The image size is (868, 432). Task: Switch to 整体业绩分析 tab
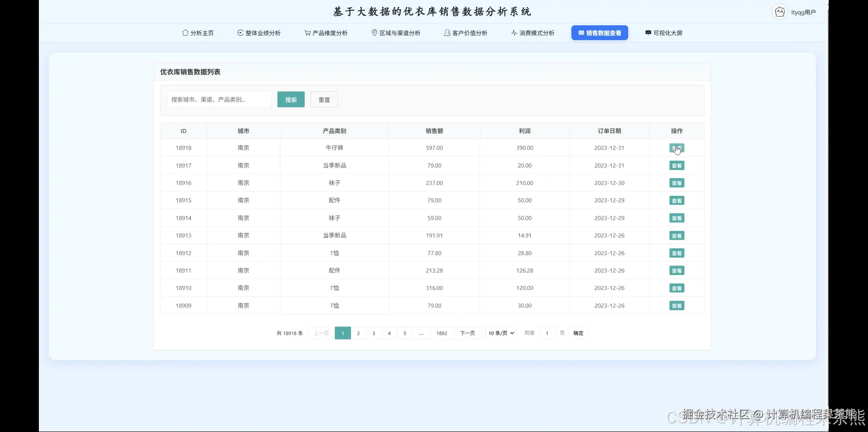click(259, 33)
